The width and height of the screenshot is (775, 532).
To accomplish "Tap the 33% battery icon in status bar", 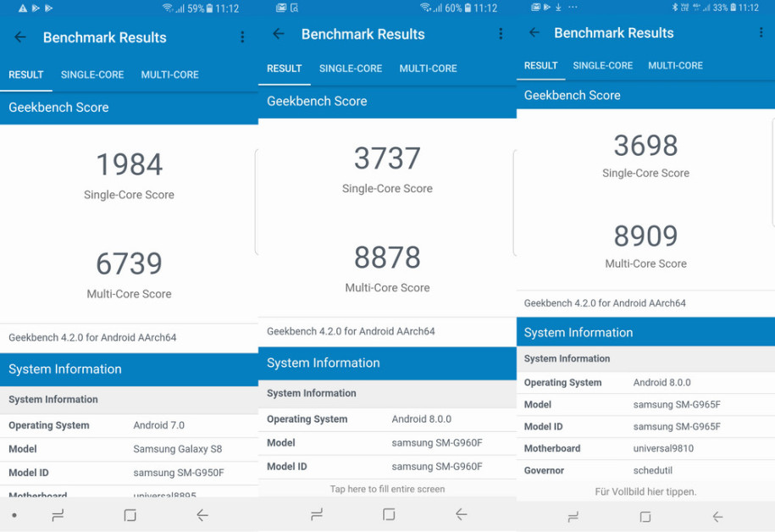I will click(x=733, y=8).
